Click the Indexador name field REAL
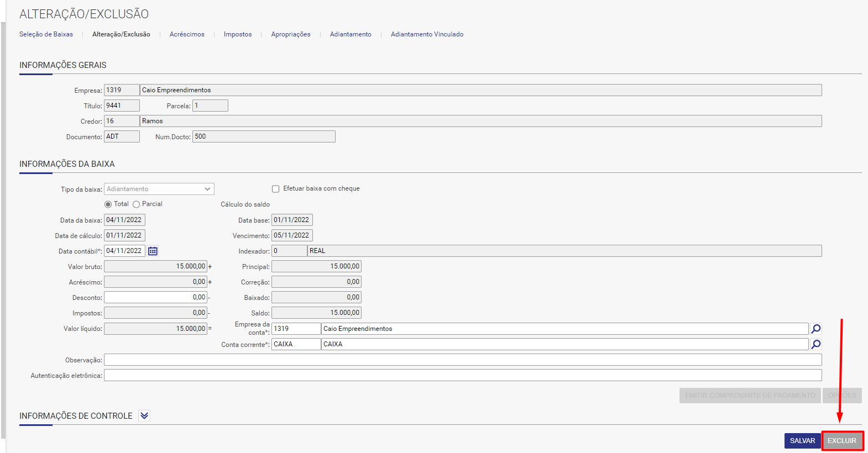The height and width of the screenshot is (453, 868). (x=564, y=251)
